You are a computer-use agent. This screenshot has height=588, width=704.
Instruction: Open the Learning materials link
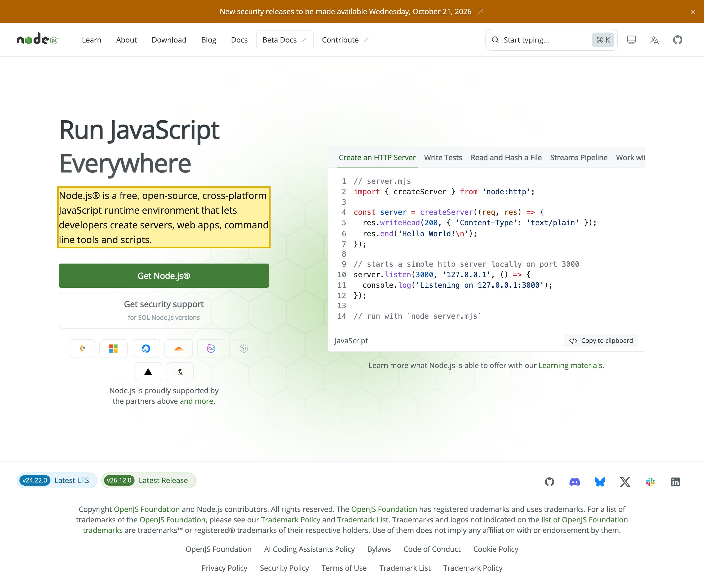(571, 365)
